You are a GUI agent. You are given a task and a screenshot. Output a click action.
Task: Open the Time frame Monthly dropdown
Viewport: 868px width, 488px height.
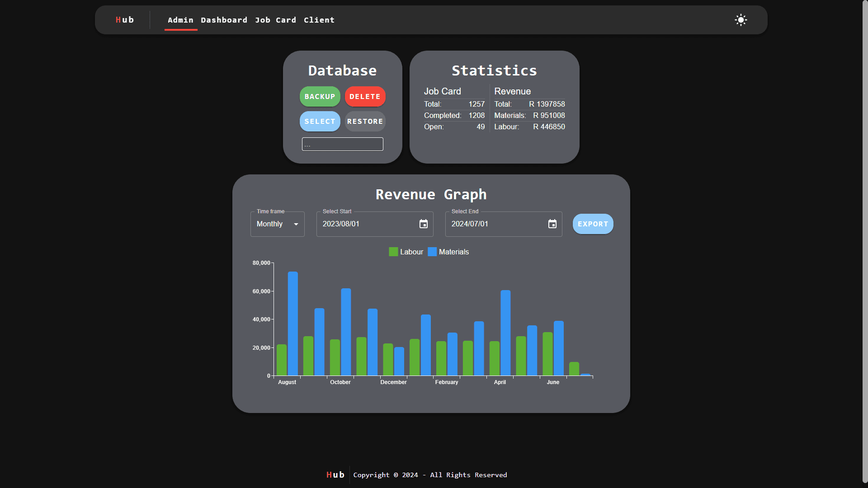(277, 224)
